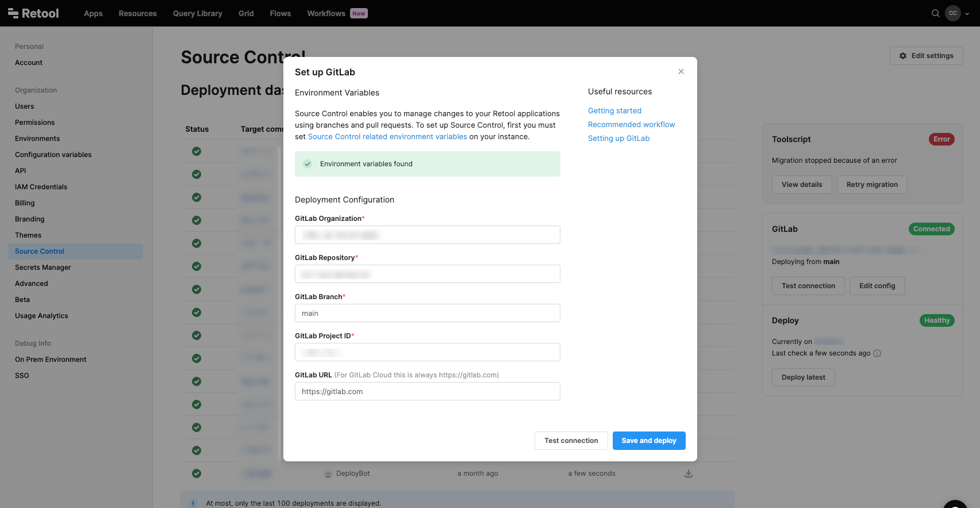Open Setting up GitLab link

618,138
